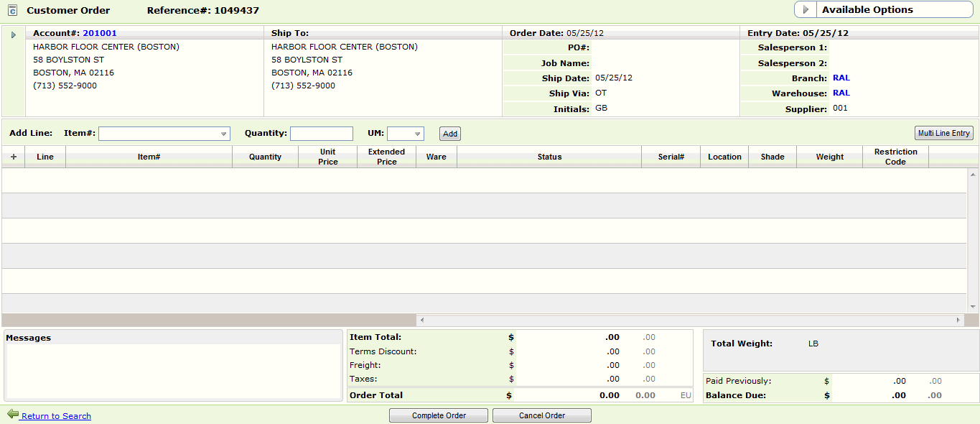The image size is (980, 424).
Task: Click the plus icon in grid header
Action: tap(13, 157)
